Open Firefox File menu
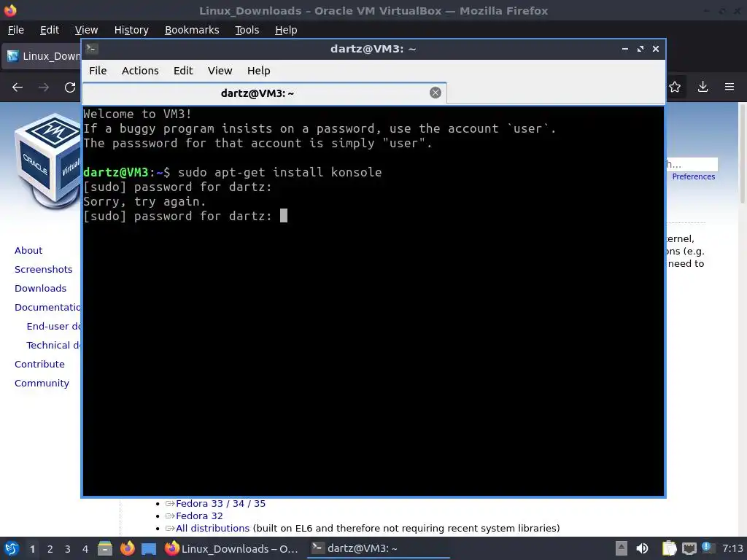Screen dimensions: 747x560 (x=16, y=30)
